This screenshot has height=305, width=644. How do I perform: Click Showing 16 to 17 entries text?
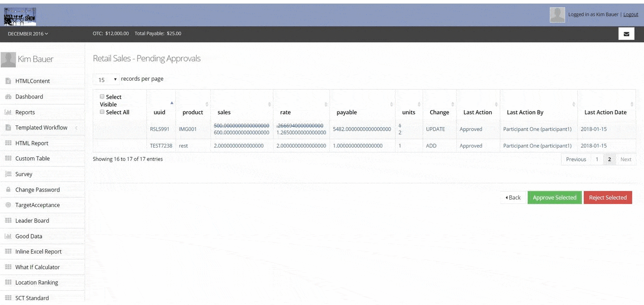pos(128,159)
